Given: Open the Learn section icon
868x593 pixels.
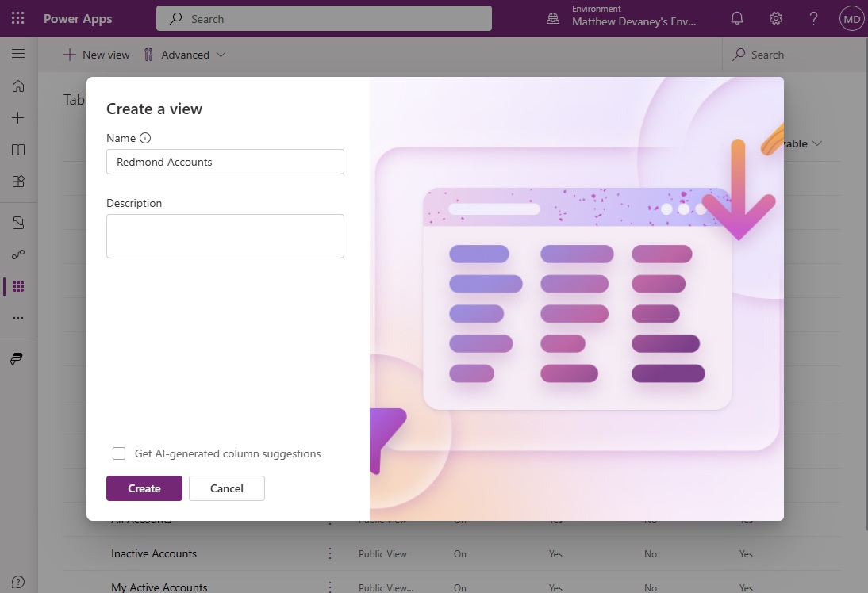Looking at the screenshot, I should pos(18,149).
